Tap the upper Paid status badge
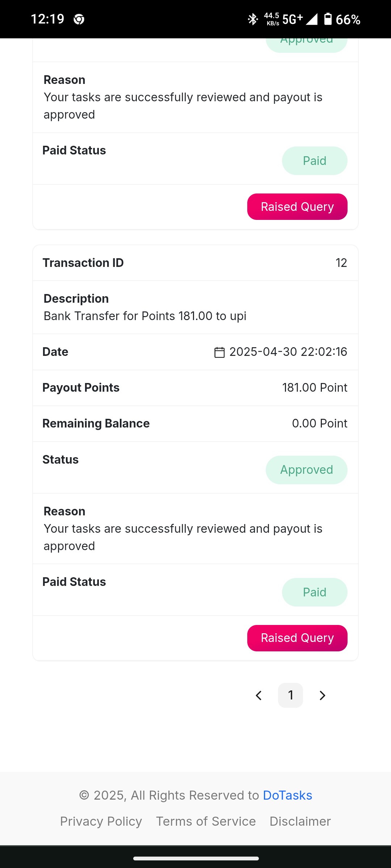 point(315,161)
